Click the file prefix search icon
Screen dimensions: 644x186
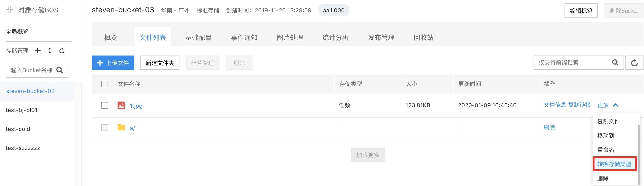pos(615,62)
